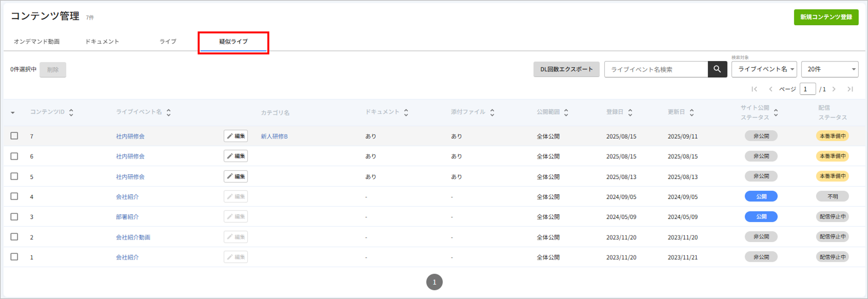This screenshot has width=868, height=299.
Task: Sort by ライブイベント名 column arrows
Action: tap(168, 113)
